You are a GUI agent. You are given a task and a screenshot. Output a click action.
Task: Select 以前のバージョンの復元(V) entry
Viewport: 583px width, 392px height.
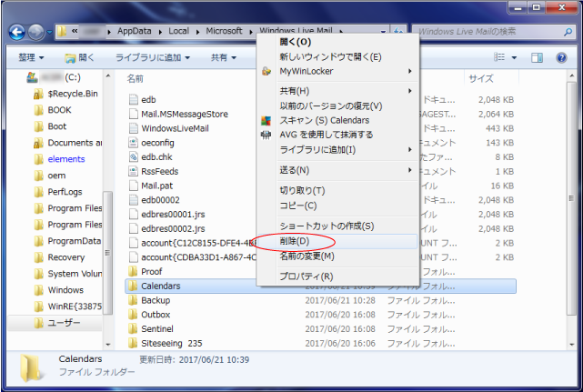[x=337, y=106]
